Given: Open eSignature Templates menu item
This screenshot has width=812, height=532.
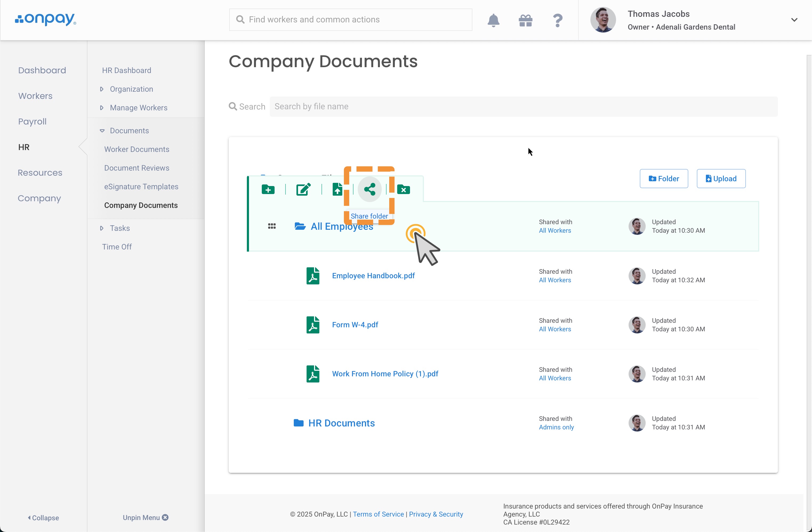Looking at the screenshot, I should pyautogui.click(x=141, y=187).
